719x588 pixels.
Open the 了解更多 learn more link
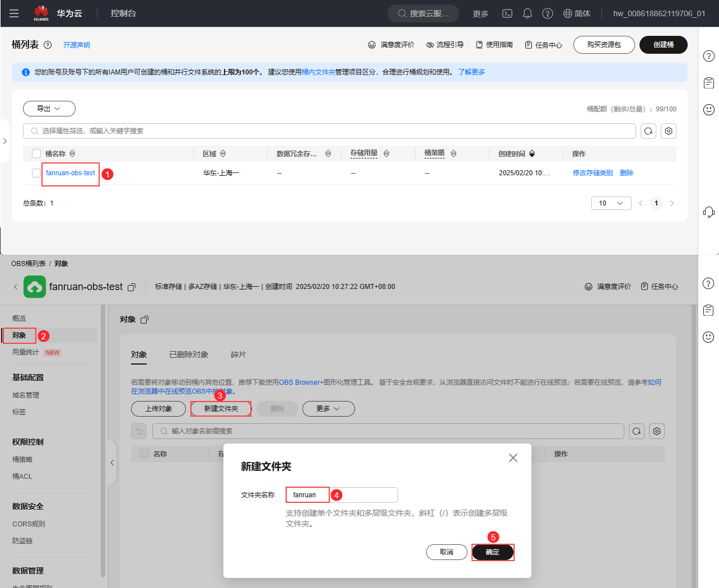click(470, 72)
